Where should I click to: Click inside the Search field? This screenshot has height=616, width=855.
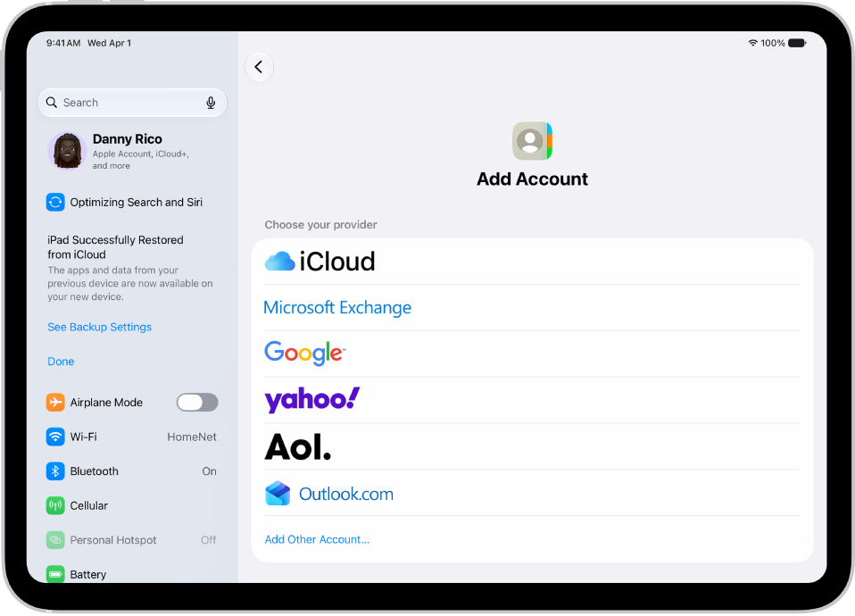tap(132, 103)
